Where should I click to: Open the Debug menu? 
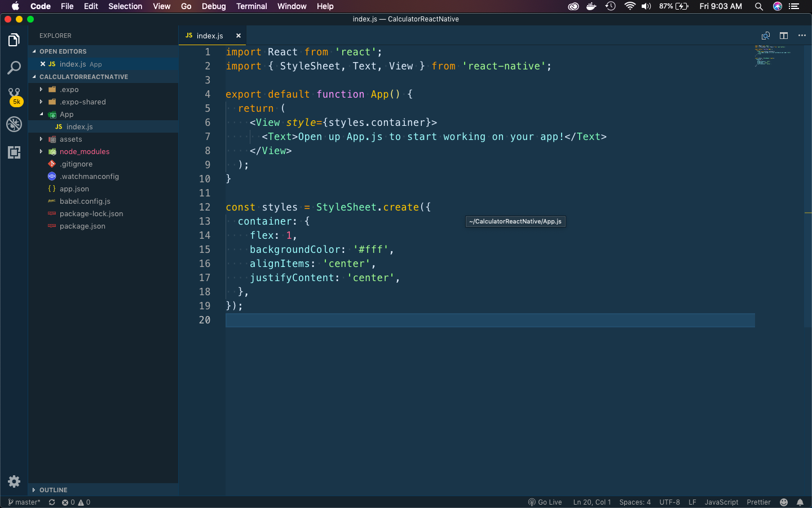click(214, 6)
